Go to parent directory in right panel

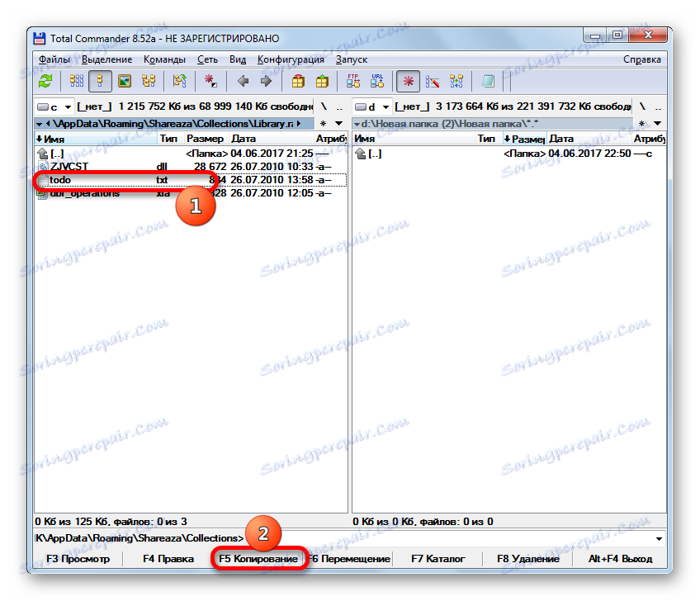[659, 106]
